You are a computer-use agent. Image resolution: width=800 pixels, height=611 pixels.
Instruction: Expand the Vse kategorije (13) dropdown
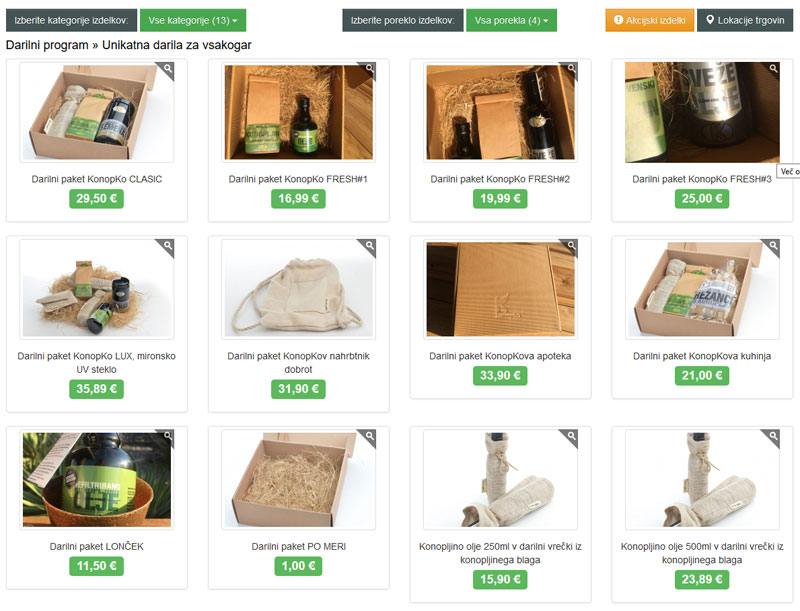(x=193, y=20)
